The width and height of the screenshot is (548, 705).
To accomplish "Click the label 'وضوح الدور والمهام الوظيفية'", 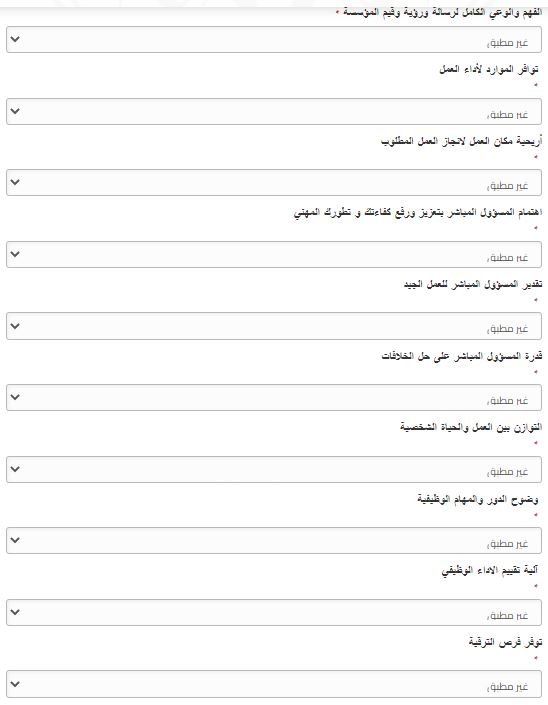I will 477,500.
